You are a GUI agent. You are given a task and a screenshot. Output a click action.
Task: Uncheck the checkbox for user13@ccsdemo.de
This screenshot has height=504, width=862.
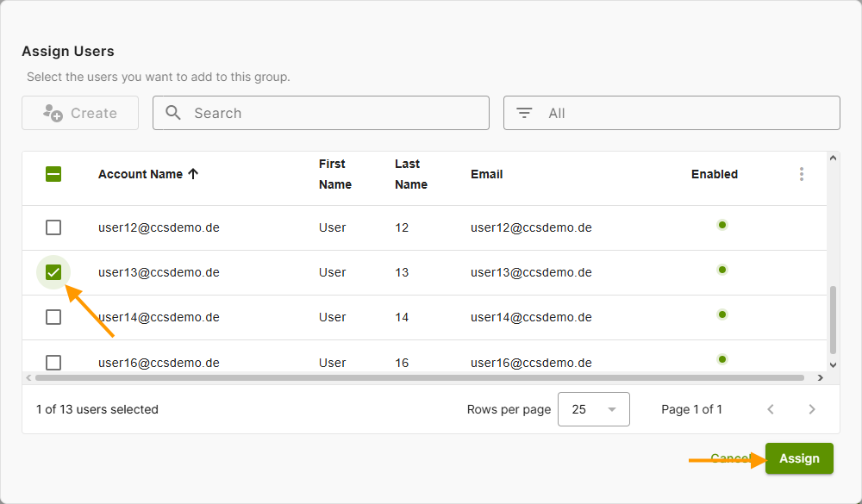point(53,271)
